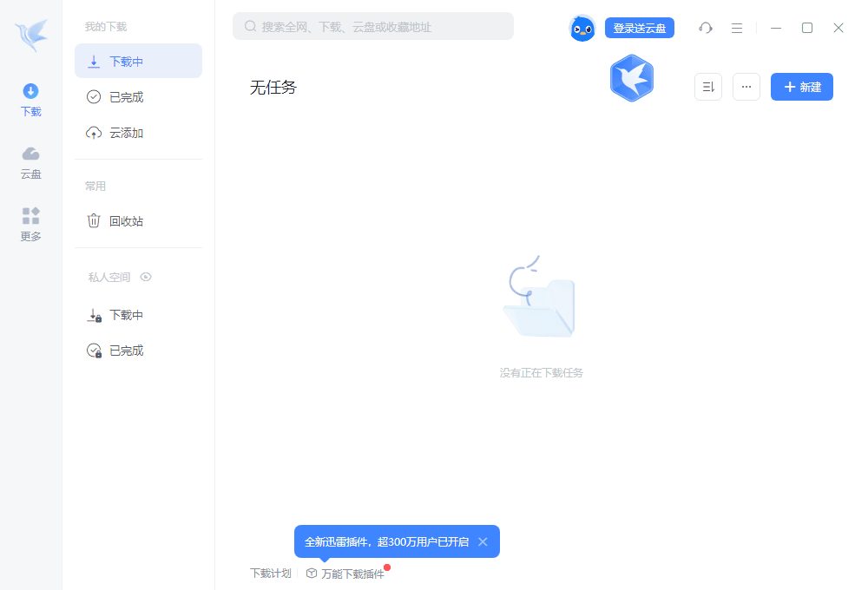Open the 云添加 list
868x590 pixels.
[x=138, y=133]
